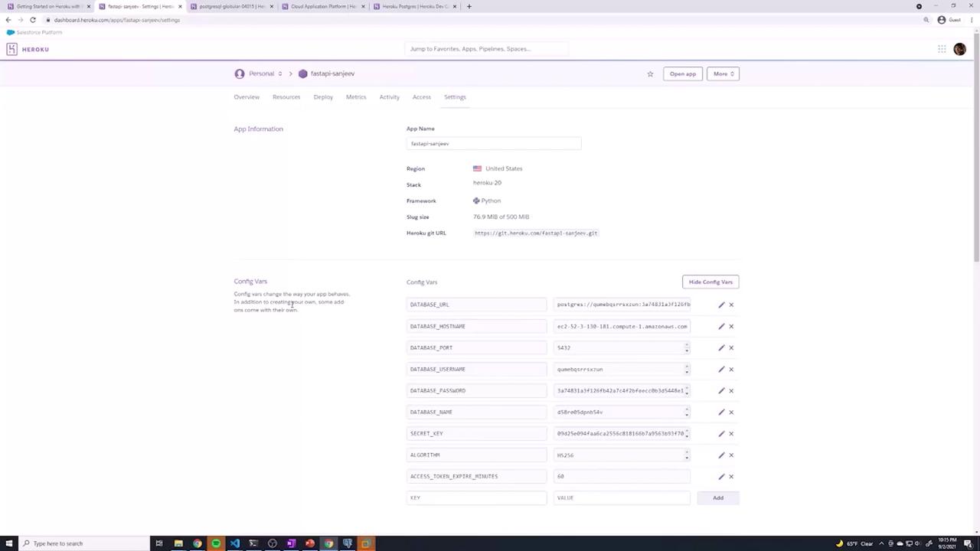The width and height of the screenshot is (980, 551).
Task: Expand the DATABASE_USERNAME value field
Action: coord(687,369)
